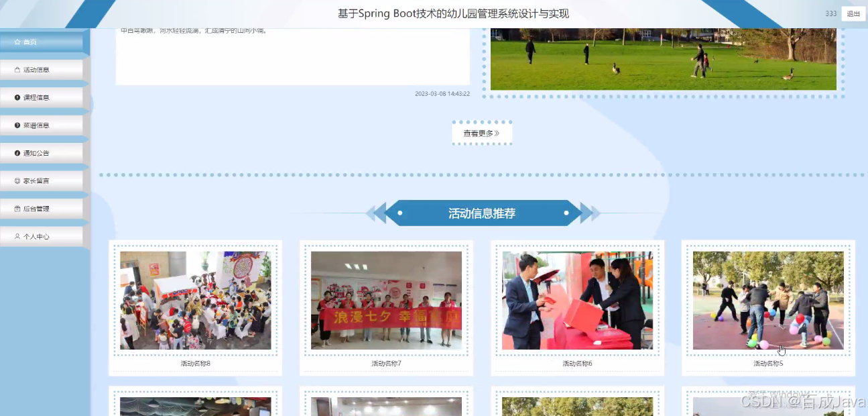Image resolution: width=868 pixels, height=416 pixels.
Task: Open the 活动名称7 banner group photo
Action: (x=386, y=301)
